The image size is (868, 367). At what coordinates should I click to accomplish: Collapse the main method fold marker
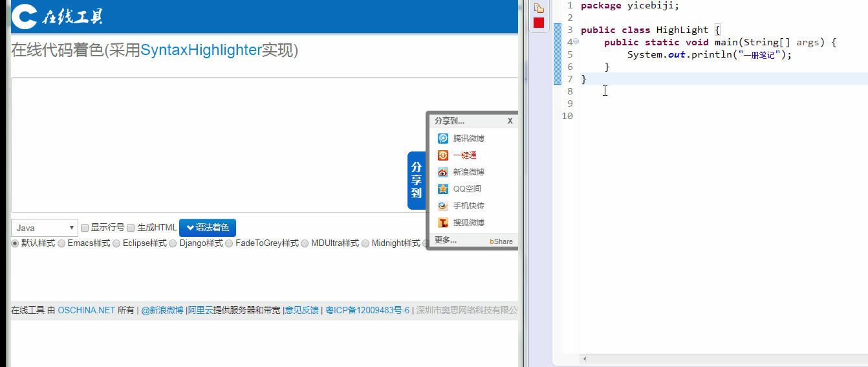tap(576, 41)
